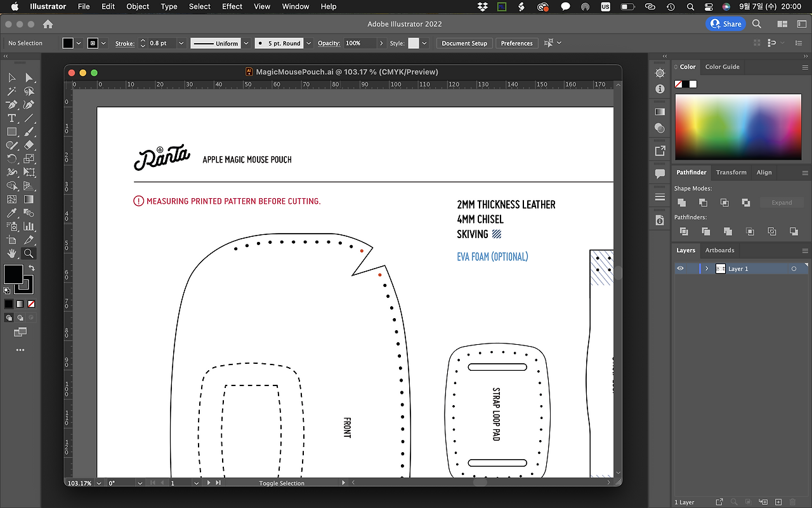This screenshot has height=508, width=812.
Task: Click the Document Setup button
Action: tap(464, 43)
